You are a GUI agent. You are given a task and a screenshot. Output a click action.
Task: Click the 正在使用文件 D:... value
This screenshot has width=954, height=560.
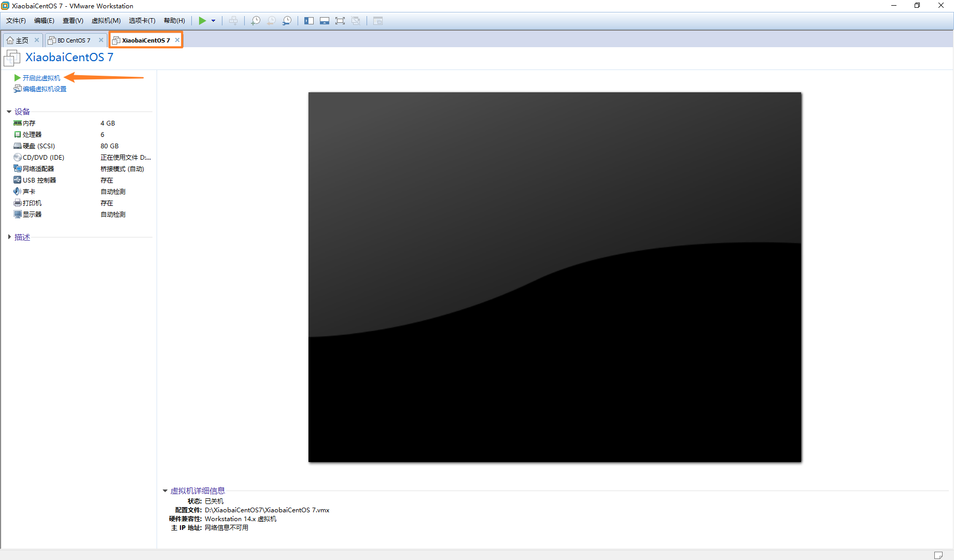tap(125, 158)
